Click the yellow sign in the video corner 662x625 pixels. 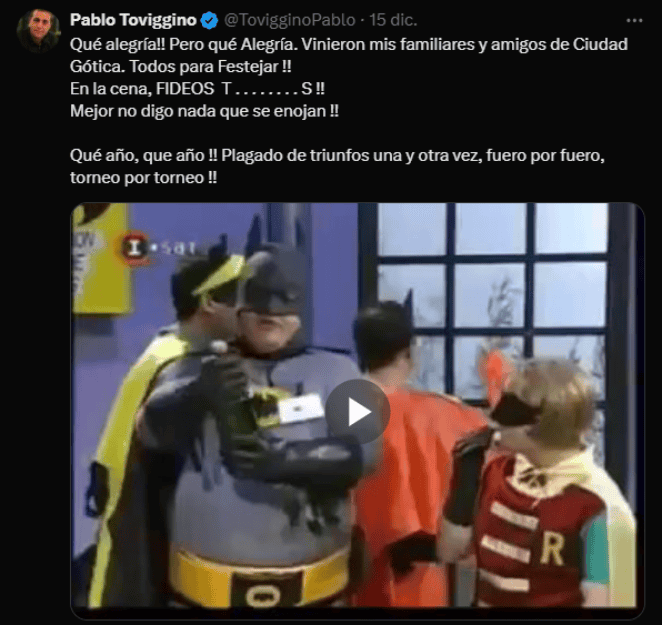[100, 259]
